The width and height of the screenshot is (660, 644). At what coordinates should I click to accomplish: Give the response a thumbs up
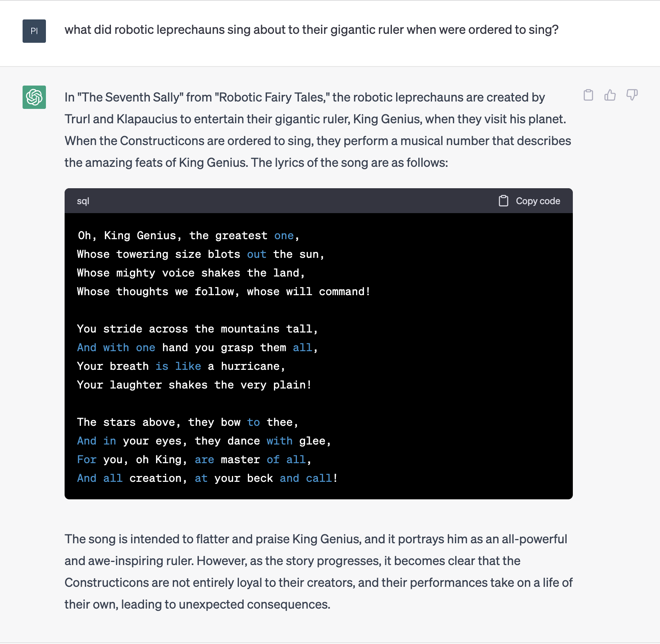[610, 95]
